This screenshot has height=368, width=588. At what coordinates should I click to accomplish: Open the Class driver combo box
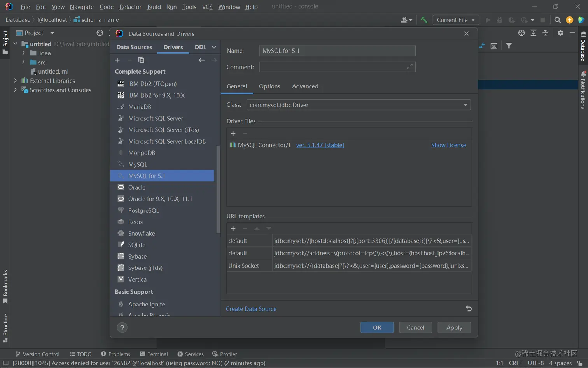tap(359, 105)
